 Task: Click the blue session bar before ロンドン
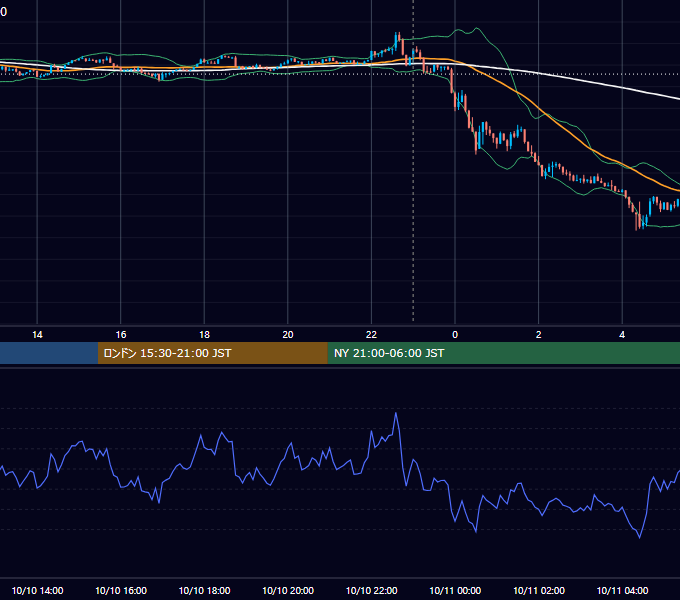pos(49,353)
